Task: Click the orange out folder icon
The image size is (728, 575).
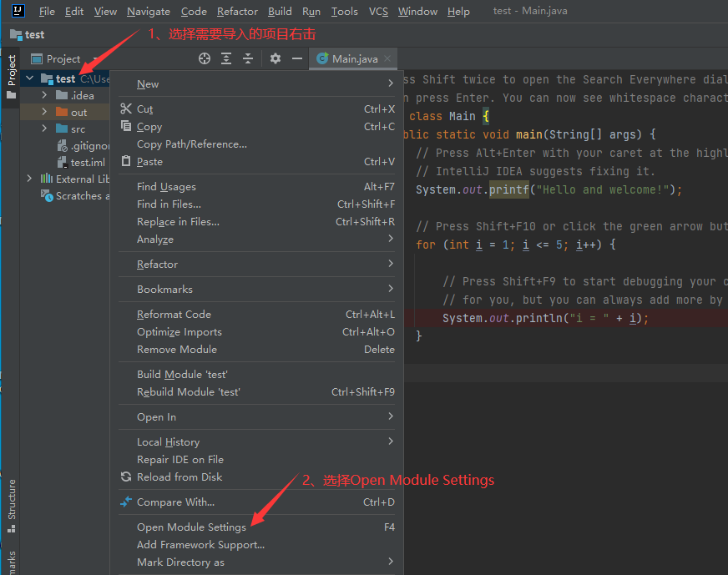Action: 62,113
